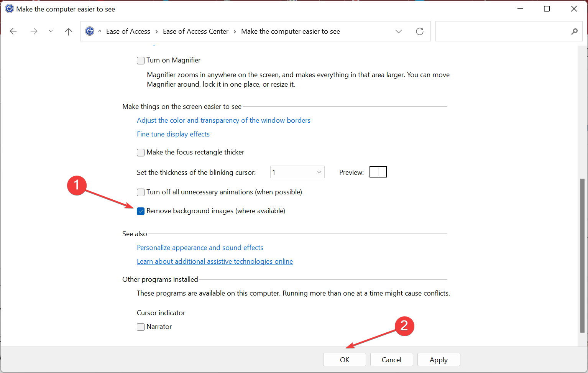Confirm settings with the OK button

coord(345,360)
